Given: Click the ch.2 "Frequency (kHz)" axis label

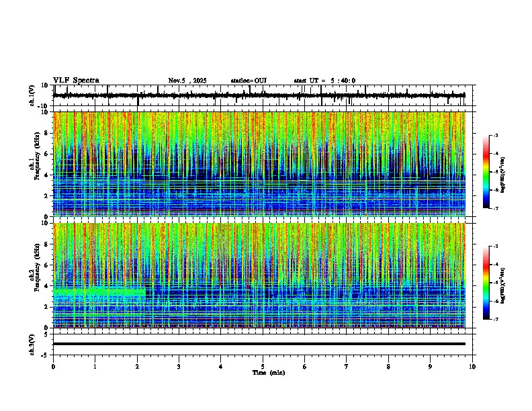Looking at the screenshot, I should 37,267.
